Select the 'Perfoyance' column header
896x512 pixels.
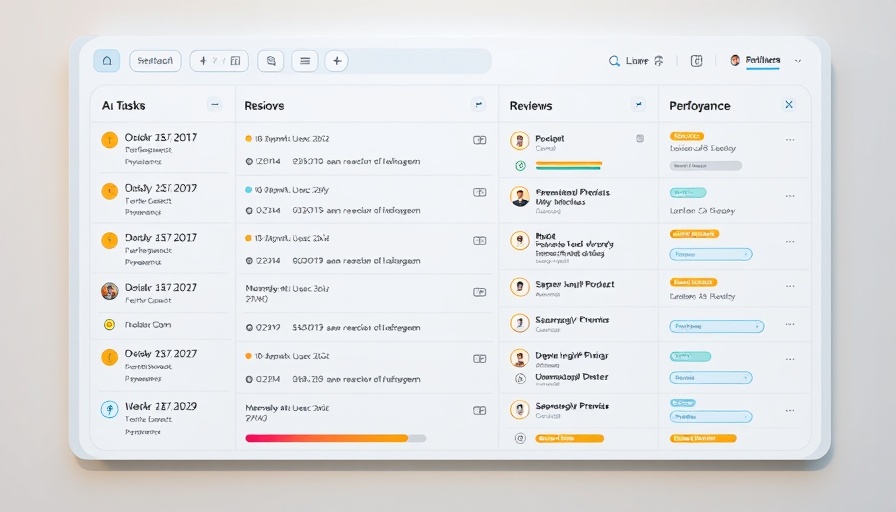tap(699, 106)
